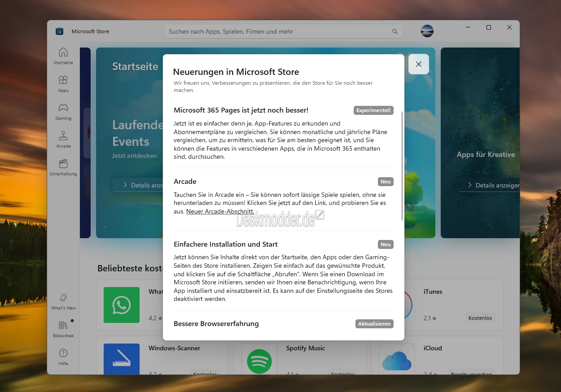Click the iTunes rating 2,1
The height and width of the screenshot is (392, 561).
(430, 318)
